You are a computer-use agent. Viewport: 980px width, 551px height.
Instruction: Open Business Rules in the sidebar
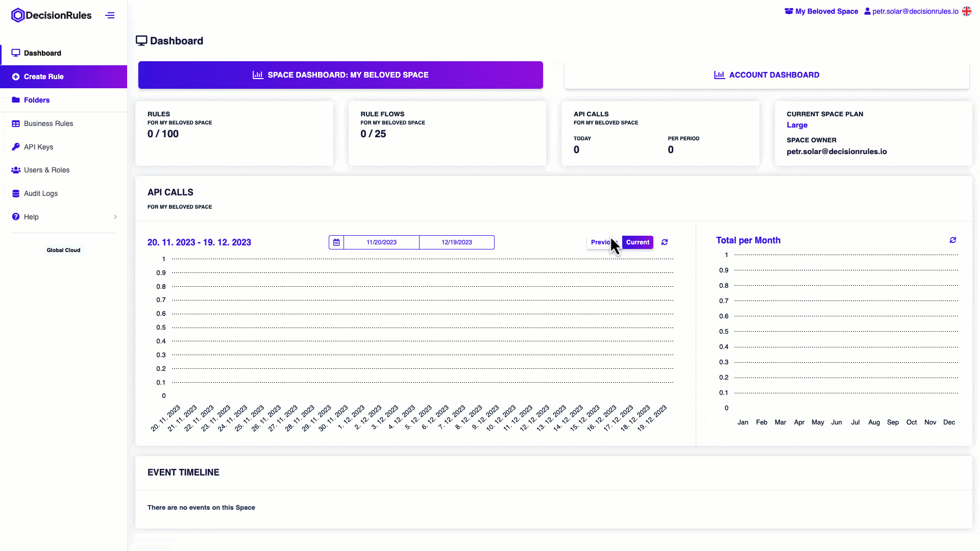click(x=64, y=123)
